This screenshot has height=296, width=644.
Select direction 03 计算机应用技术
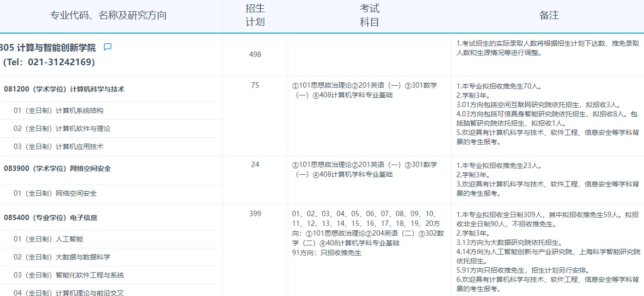pyautogui.click(x=58, y=147)
